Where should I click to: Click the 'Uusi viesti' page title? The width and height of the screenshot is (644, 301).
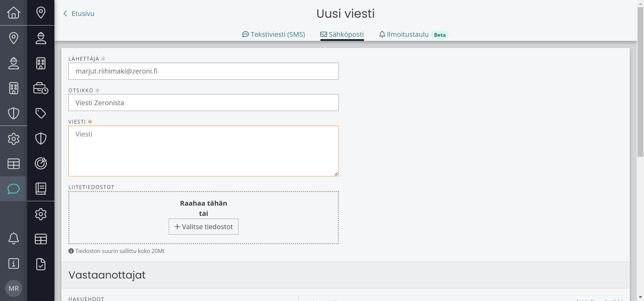click(345, 14)
